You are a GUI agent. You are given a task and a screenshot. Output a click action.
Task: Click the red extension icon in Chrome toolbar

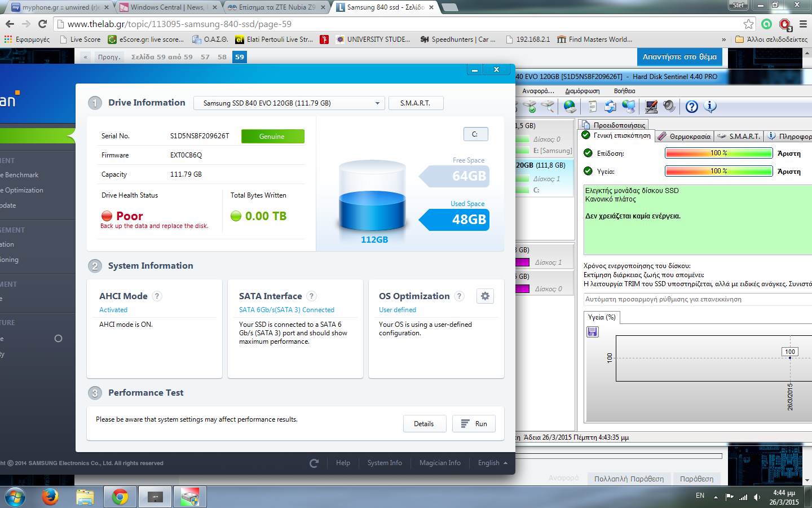785,24
